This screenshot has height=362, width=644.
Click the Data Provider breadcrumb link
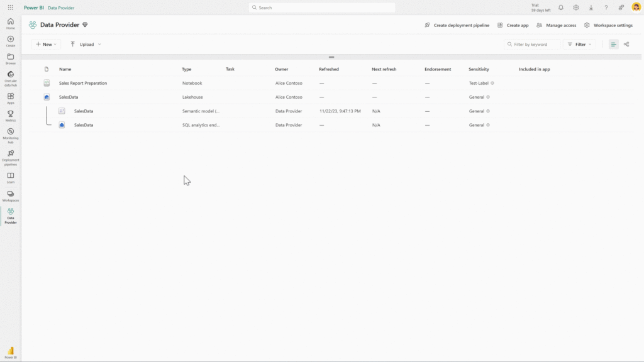[61, 8]
